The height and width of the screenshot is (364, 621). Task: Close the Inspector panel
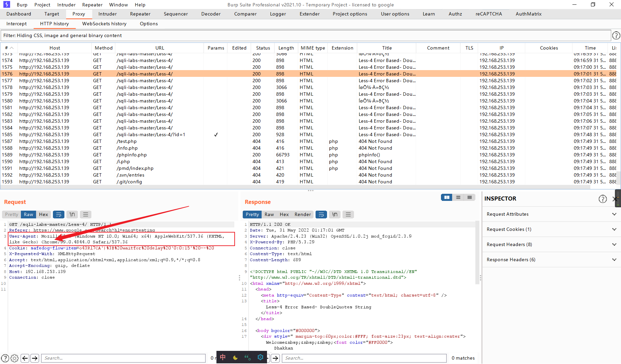(615, 199)
